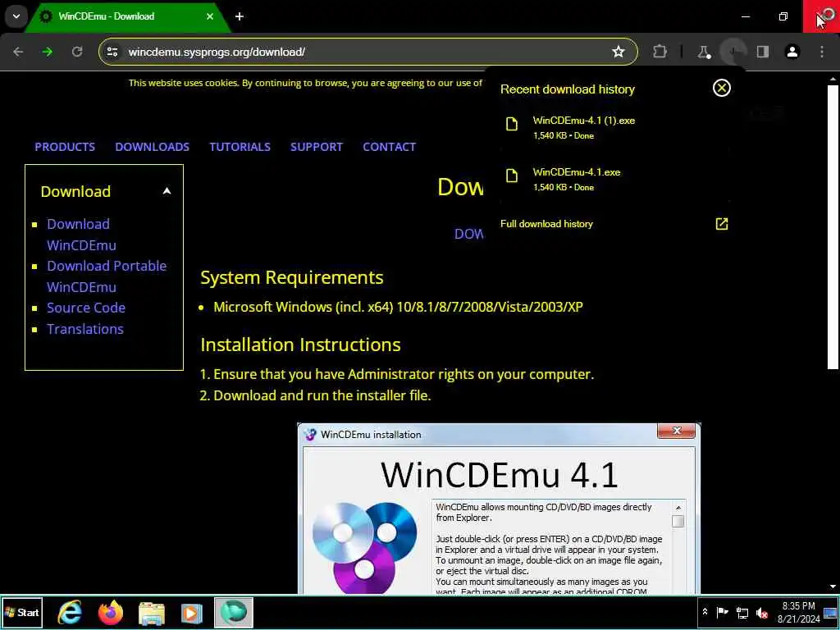Open Chrome three-dot menu
Viewport: 840px width, 630px height.
(822, 52)
